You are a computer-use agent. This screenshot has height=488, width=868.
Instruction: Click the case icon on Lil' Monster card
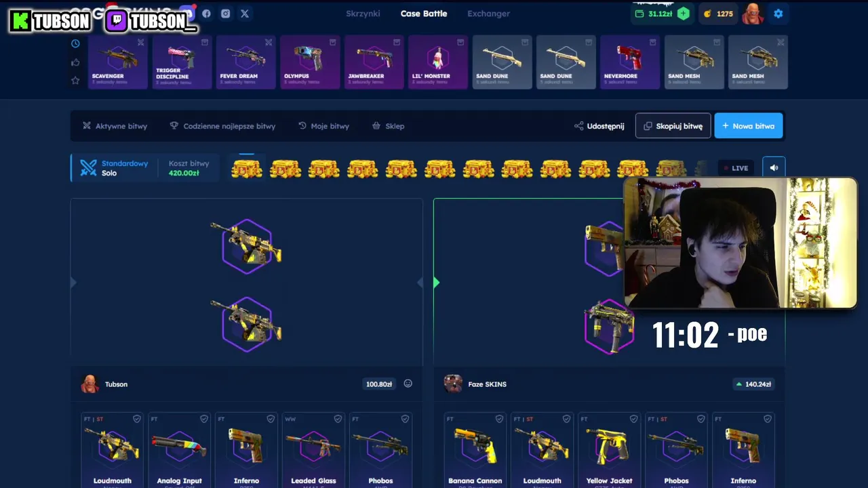pos(460,43)
